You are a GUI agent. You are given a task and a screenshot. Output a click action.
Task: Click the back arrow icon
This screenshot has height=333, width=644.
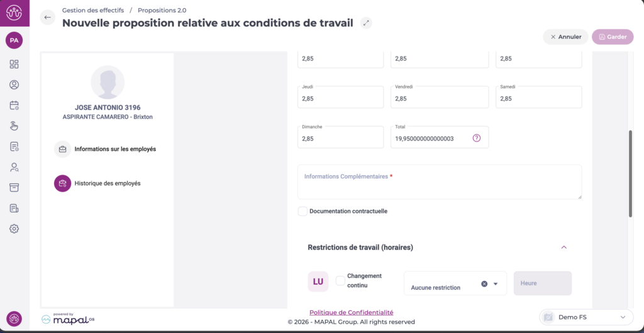[48, 18]
